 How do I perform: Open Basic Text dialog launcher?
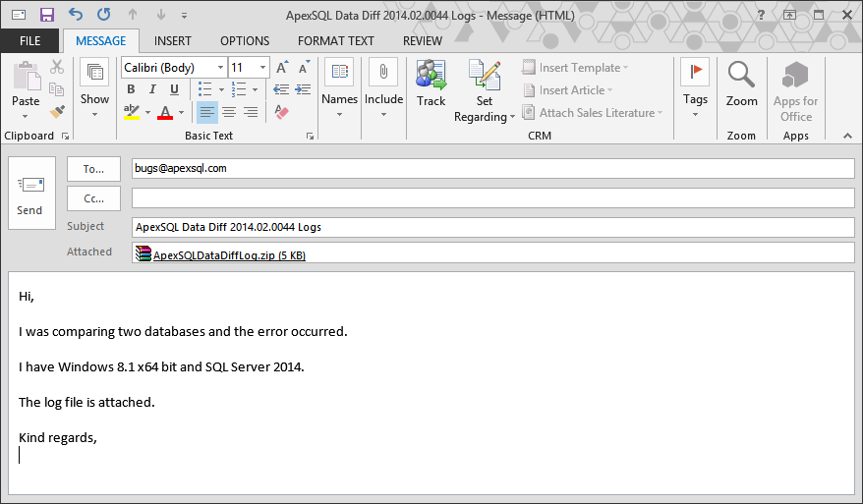pos(310,136)
